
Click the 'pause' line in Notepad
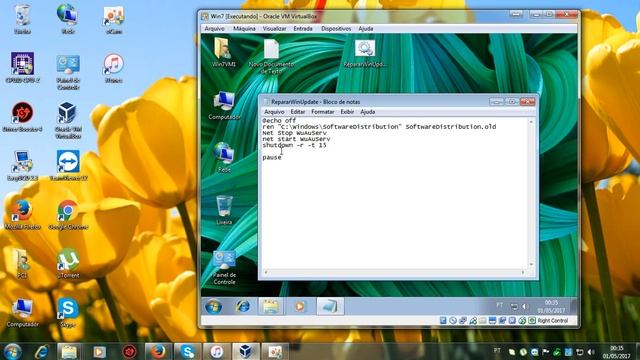click(272, 158)
